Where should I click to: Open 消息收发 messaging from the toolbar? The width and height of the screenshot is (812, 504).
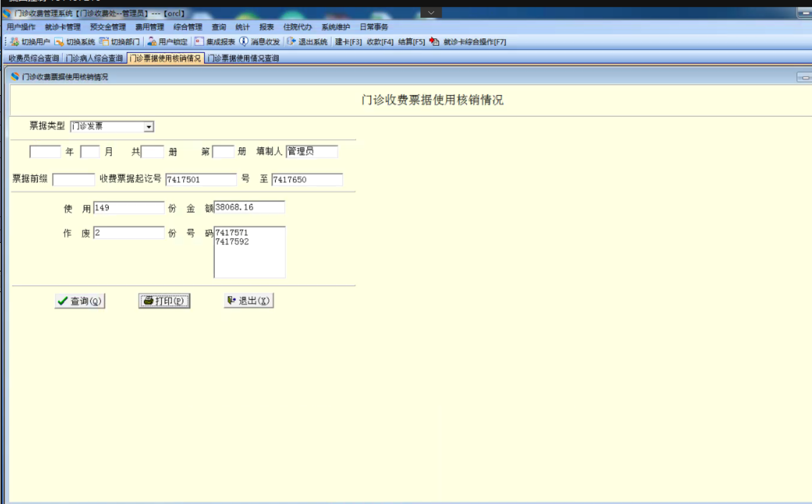click(x=260, y=42)
